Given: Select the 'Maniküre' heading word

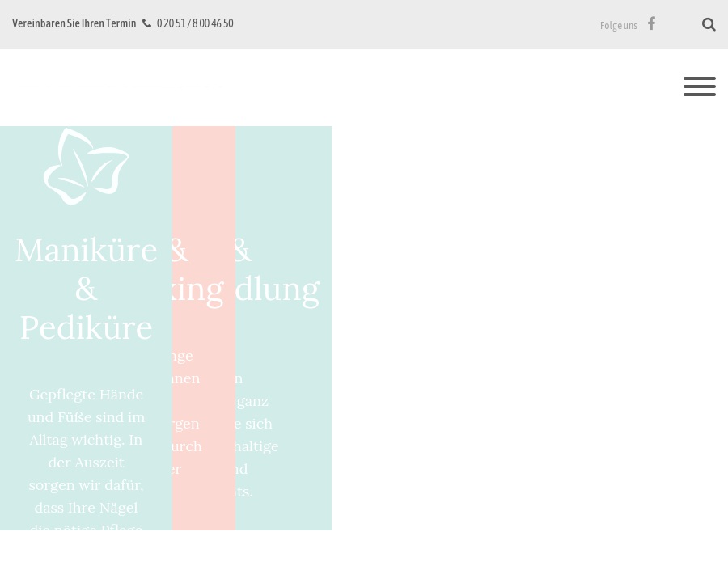Looking at the screenshot, I should [x=86, y=250].
